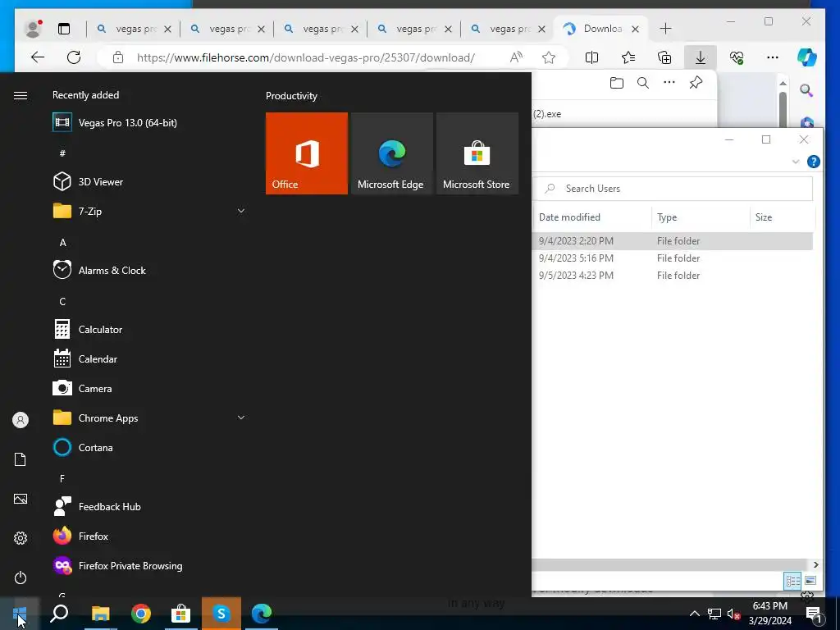Click the Microsoft Edge tile
The image size is (840, 630).
click(391, 153)
